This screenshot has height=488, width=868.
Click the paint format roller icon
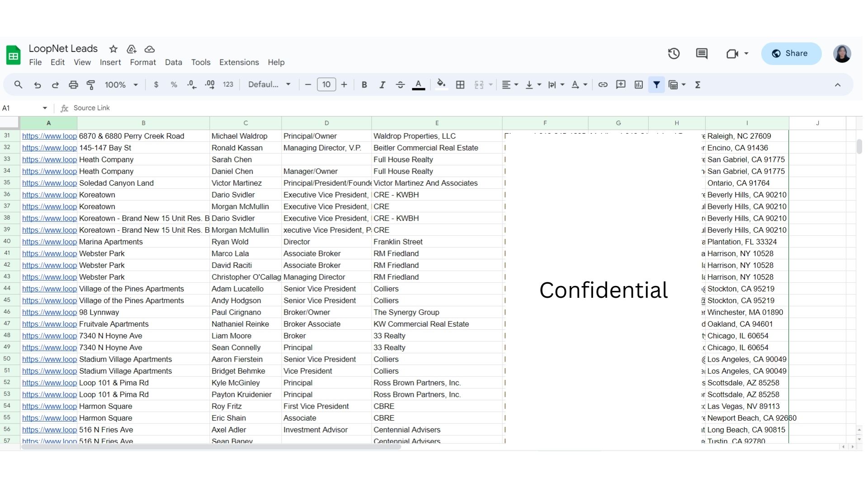coord(91,85)
